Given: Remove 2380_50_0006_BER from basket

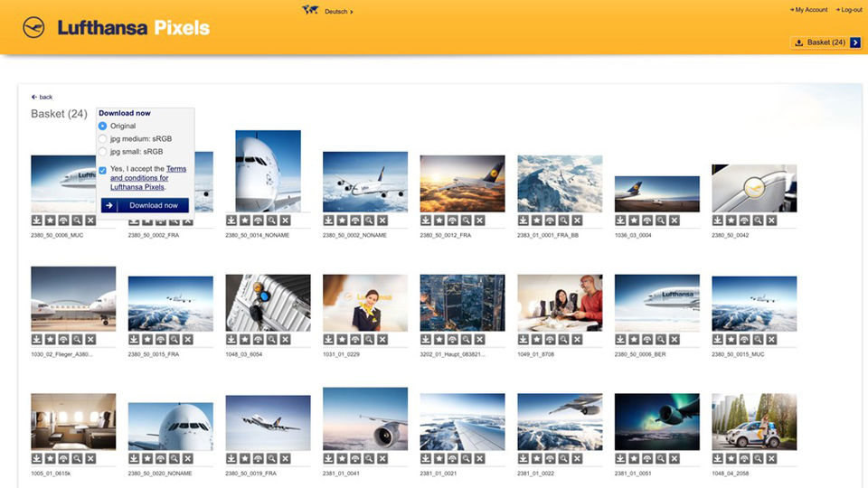Looking at the screenshot, I should pos(674,339).
